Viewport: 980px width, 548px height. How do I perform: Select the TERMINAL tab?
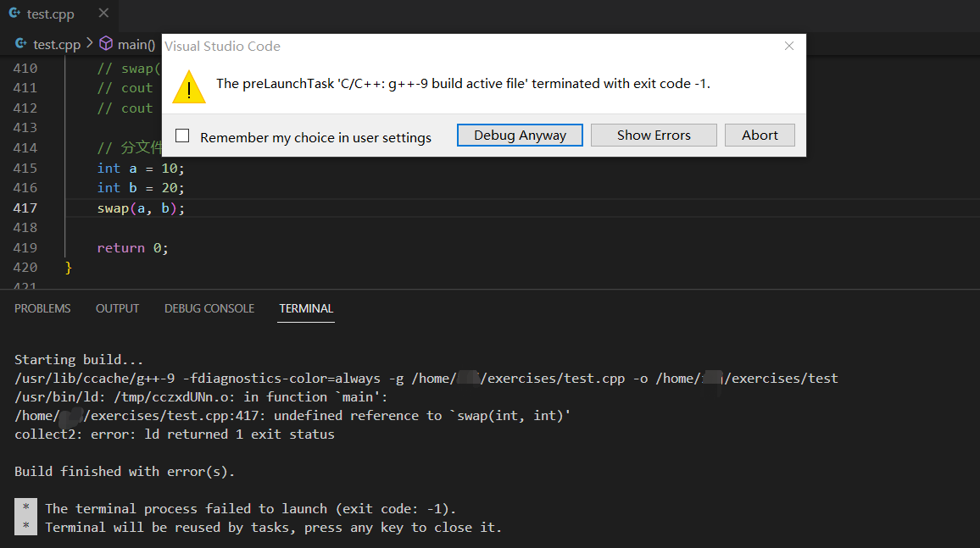[x=305, y=308]
